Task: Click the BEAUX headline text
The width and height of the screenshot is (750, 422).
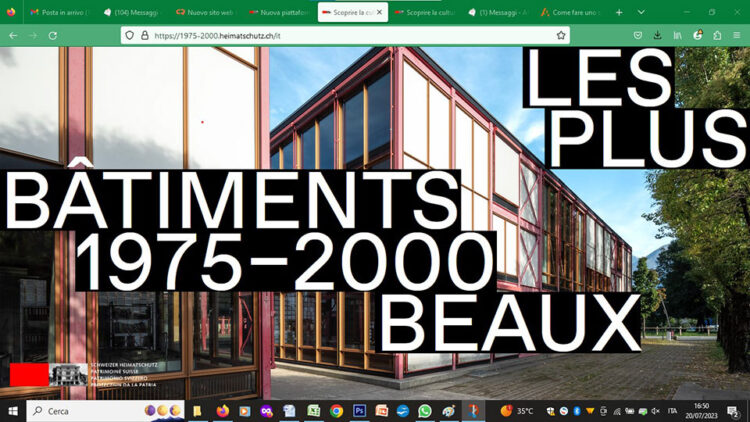Action: (x=508, y=322)
